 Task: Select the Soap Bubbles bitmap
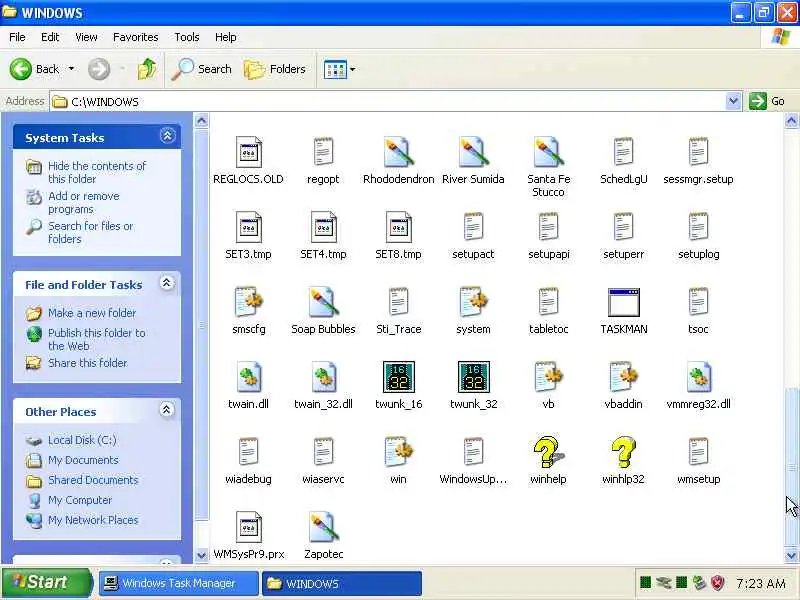[x=323, y=302]
